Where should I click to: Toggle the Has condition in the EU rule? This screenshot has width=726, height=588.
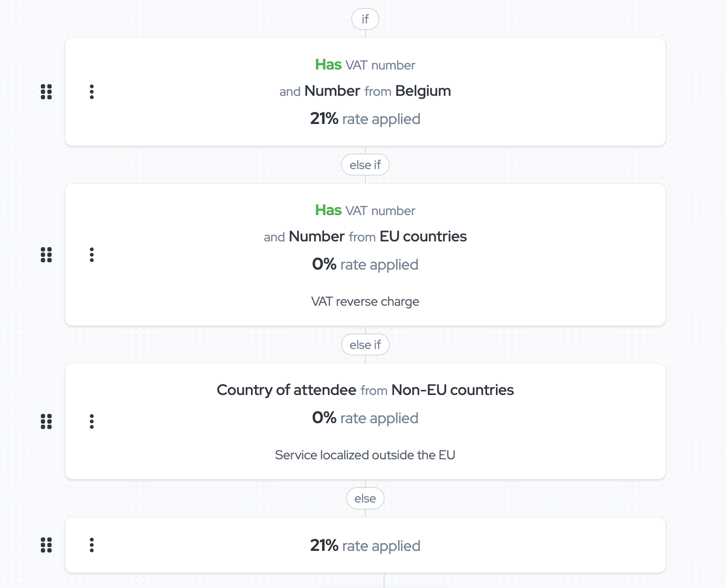(328, 210)
